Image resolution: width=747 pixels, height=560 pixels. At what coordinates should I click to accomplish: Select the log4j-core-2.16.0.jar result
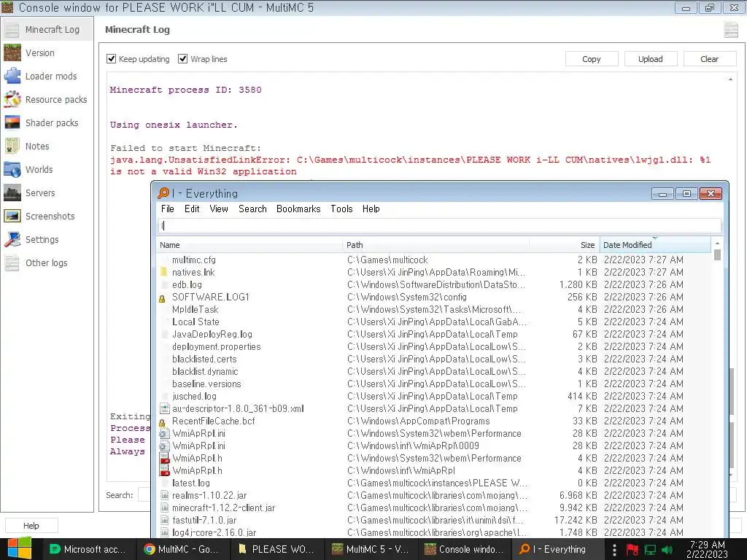click(435, 532)
